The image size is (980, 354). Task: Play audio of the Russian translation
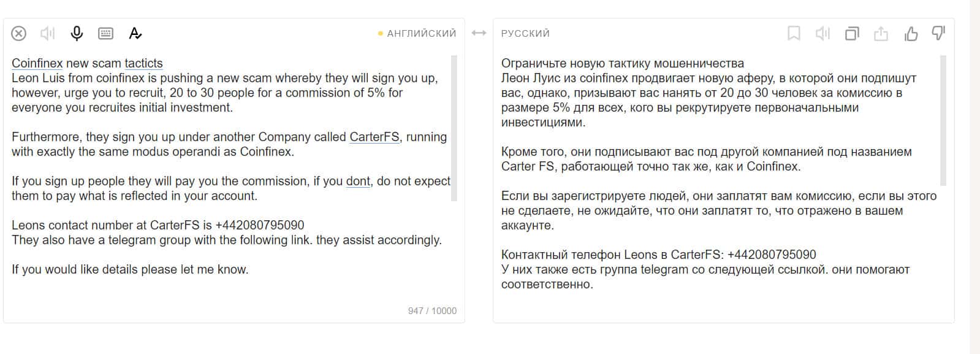pyautogui.click(x=822, y=33)
